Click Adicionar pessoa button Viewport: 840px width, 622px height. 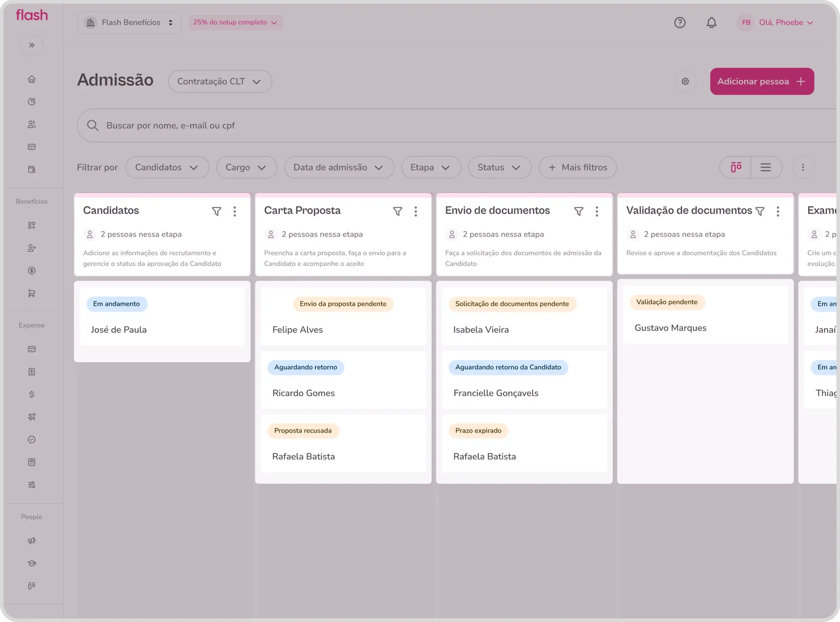point(761,81)
